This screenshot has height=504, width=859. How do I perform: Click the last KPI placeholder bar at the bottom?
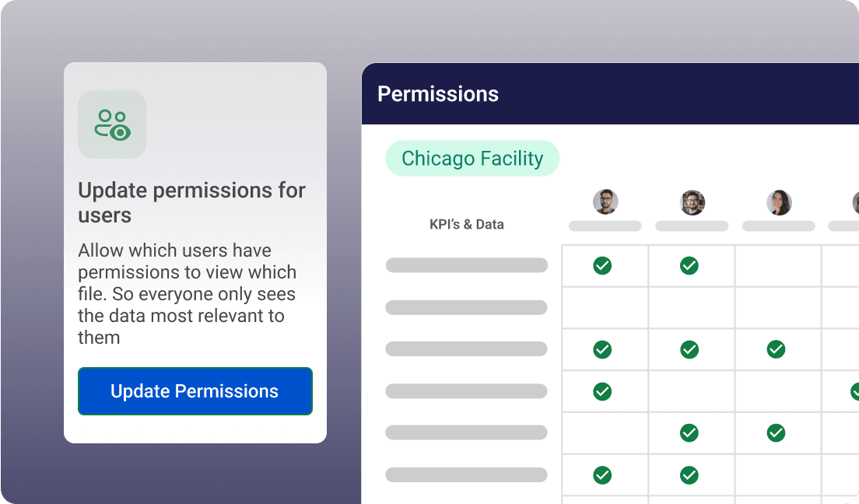(x=466, y=475)
